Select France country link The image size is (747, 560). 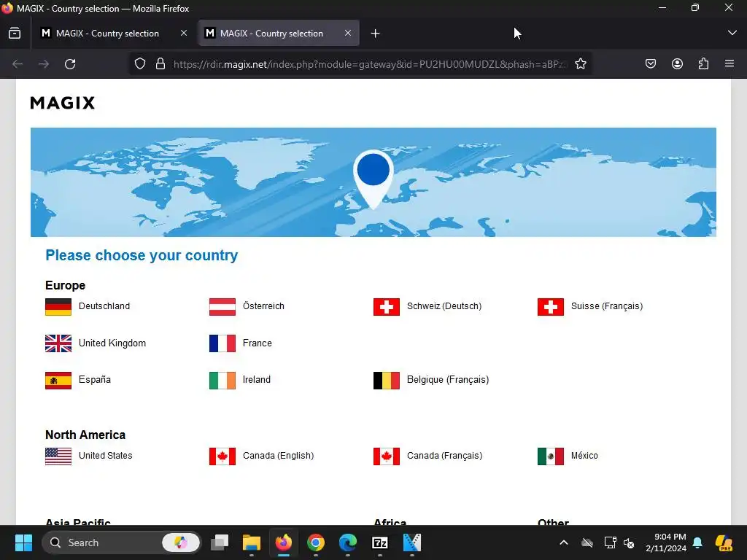258,343
